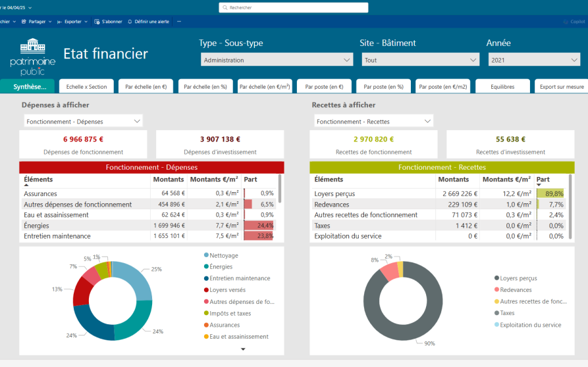Image resolution: width=588 pixels, height=367 pixels.
Task: Select the Énergies row in dépenses table
Action: (149, 226)
